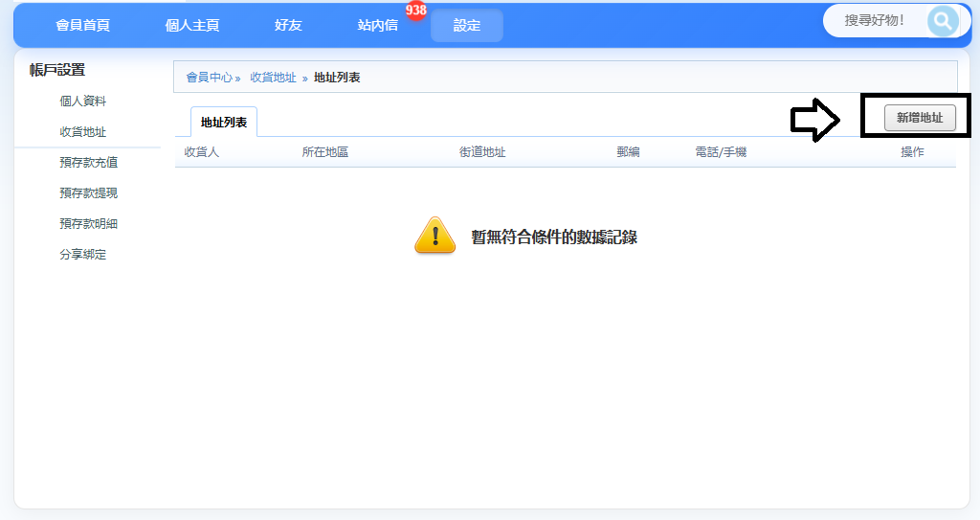980x520 pixels.
Task: Click the 會員中心 breadcrumb link
Action: click(x=209, y=78)
